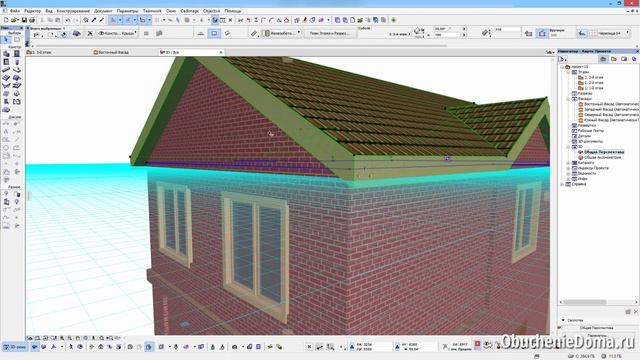Open View Map in Navigator
Viewport: 640px width, 360px height.
click(613, 59)
